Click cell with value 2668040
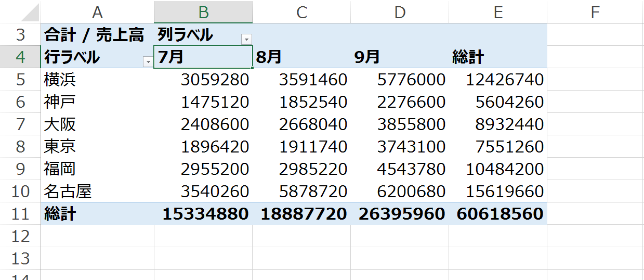The width and height of the screenshot is (644, 280). click(x=301, y=124)
